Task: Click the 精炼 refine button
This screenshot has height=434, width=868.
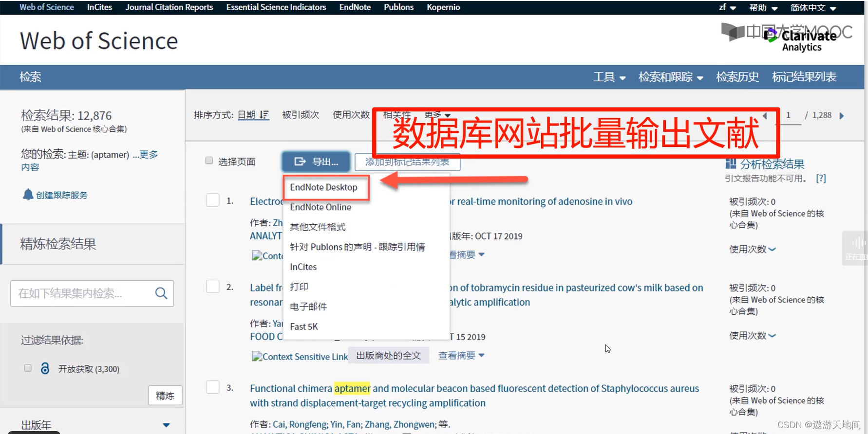Action: point(165,396)
